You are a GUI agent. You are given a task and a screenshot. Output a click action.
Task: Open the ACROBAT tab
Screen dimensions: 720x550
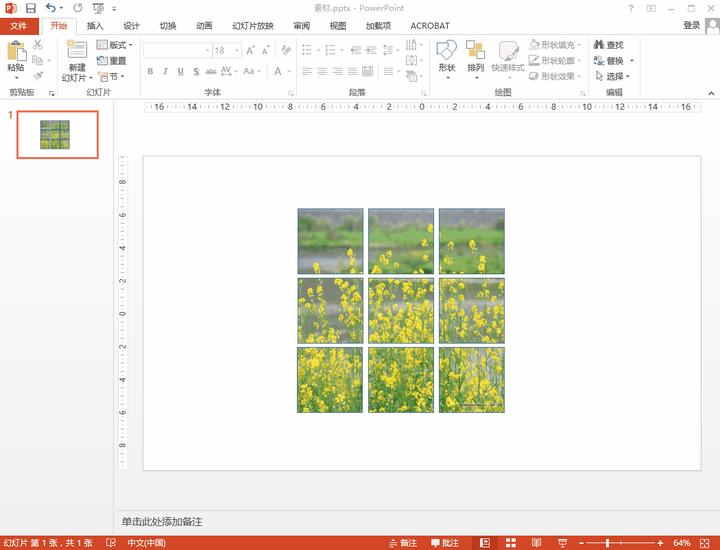coord(430,26)
